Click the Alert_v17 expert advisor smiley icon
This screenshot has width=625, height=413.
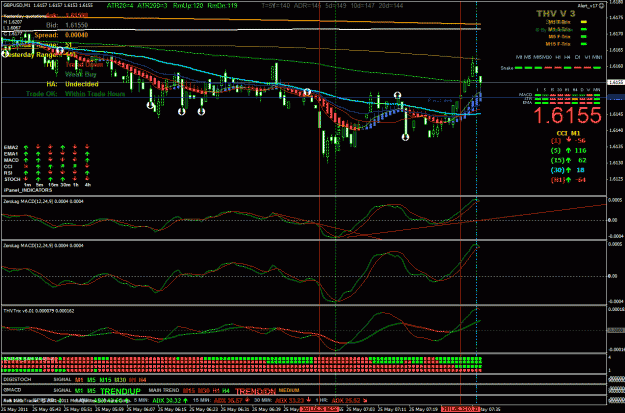coord(601,6)
